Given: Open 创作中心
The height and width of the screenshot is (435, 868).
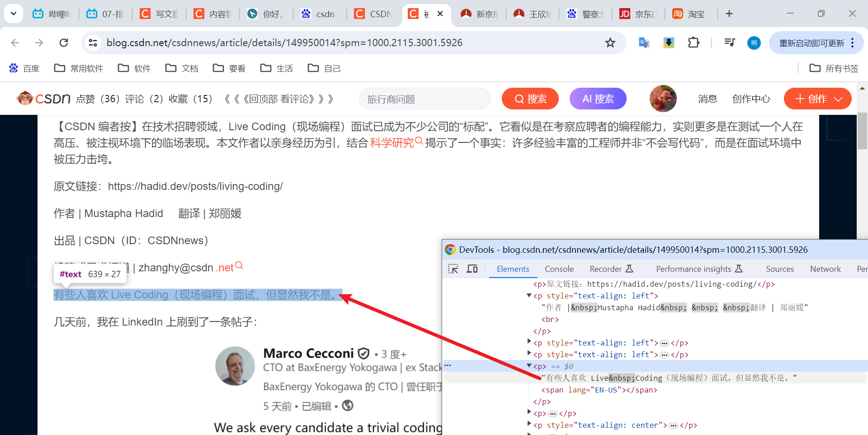Looking at the screenshot, I should 751,99.
